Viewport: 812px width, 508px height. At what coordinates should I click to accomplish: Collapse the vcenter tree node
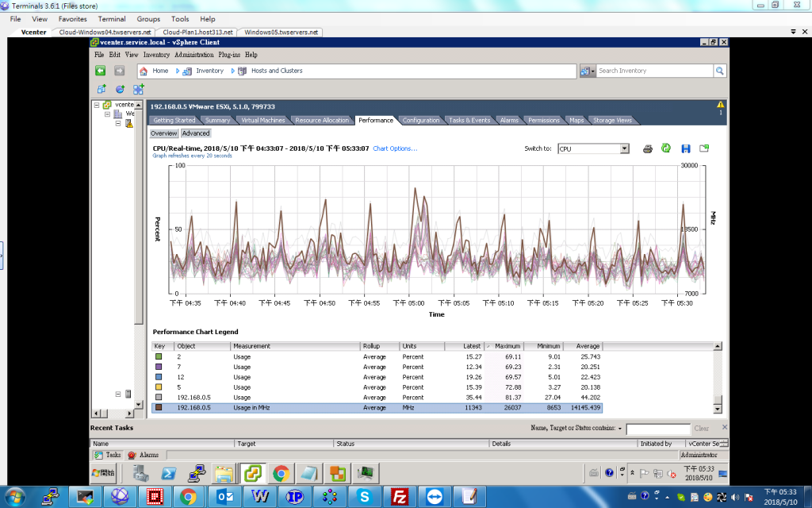tap(97, 105)
